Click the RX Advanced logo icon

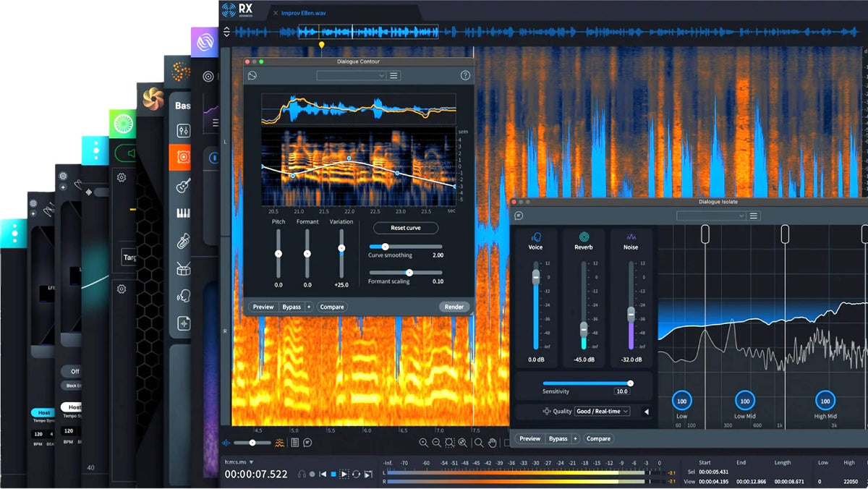click(x=229, y=9)
